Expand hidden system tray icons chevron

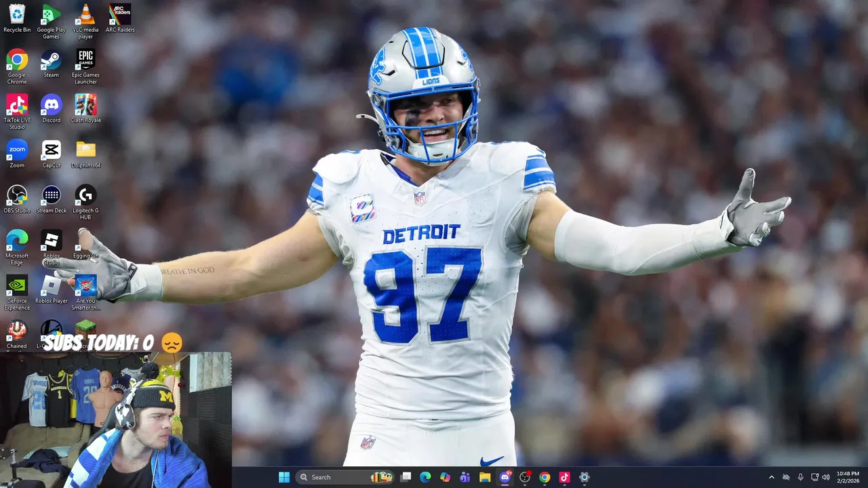click(771, 477)
